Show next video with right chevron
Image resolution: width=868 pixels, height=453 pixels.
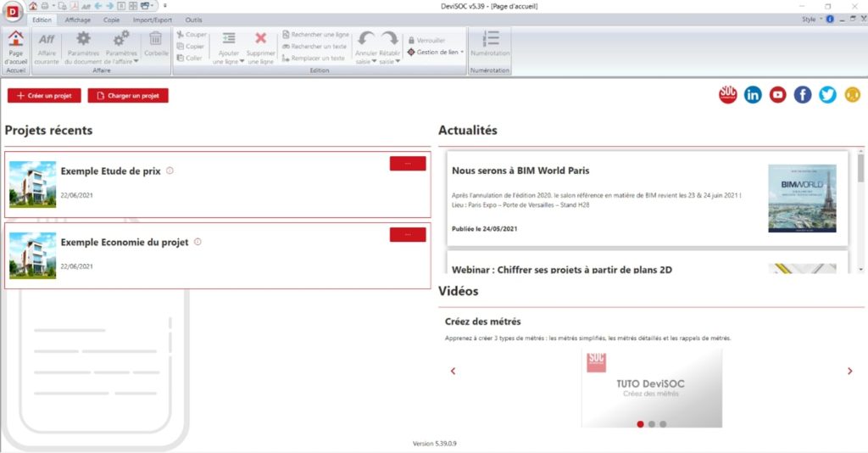849,371
